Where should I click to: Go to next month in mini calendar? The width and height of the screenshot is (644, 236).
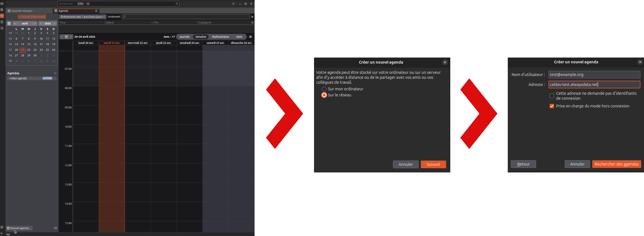[x=35, y=23]
